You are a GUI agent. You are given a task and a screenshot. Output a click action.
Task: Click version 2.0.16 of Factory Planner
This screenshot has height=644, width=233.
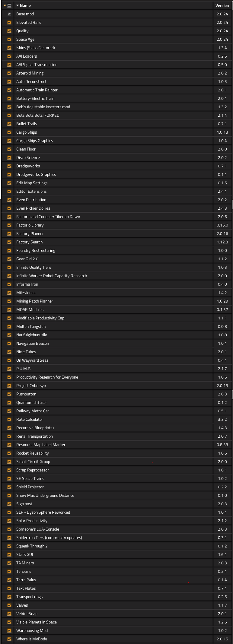click(x=222, y=233)
